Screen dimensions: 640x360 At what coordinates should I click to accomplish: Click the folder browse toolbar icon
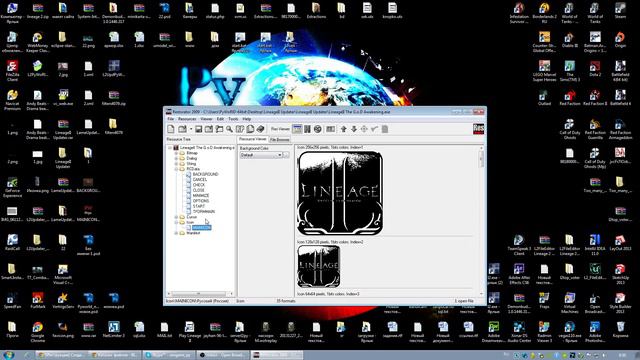point(219,129)
